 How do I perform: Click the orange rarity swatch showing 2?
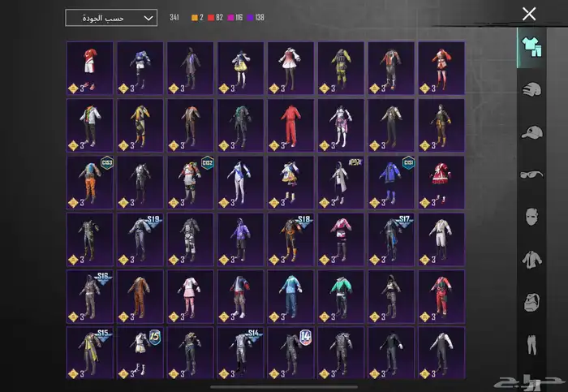196,17
